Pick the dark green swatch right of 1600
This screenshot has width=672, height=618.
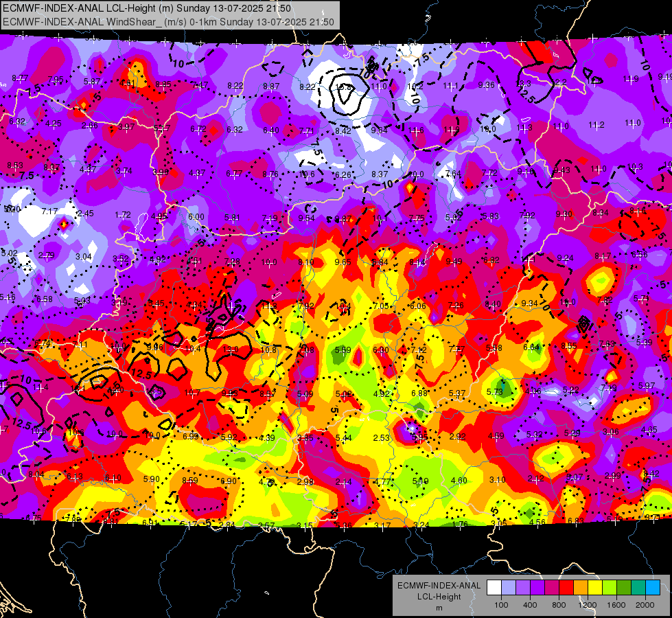pos(623,588)
